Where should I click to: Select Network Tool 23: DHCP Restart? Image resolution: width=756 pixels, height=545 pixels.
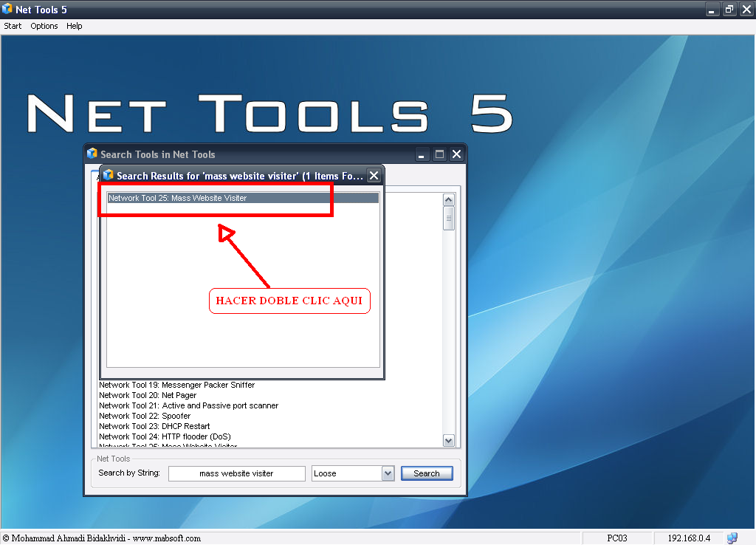pyautogui.click(x=154, y=426)
